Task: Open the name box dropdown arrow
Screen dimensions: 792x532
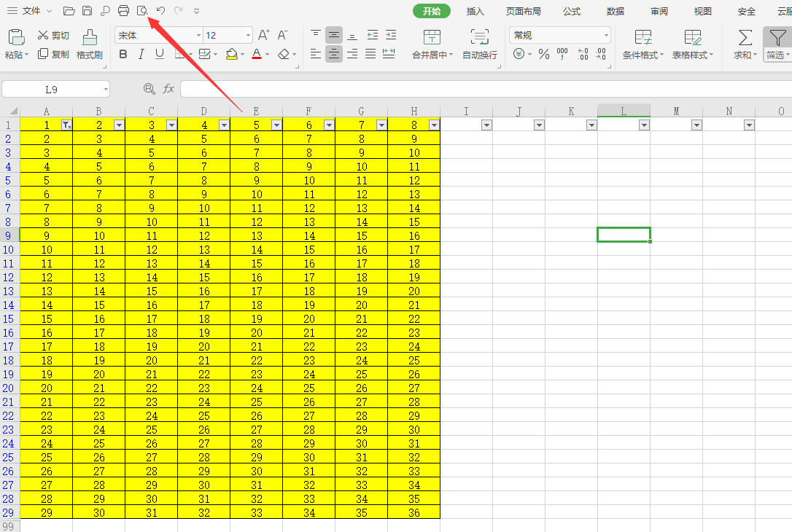Action: (x=106, y=90)
